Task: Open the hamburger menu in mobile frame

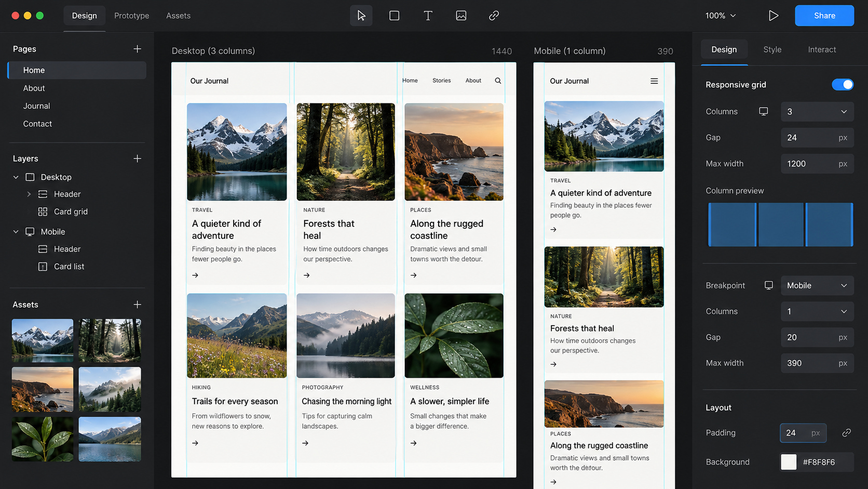Action: (x=654, y=81)
